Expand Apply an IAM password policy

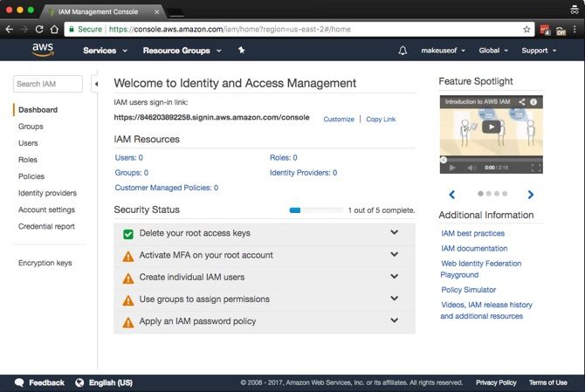[395, 320]
